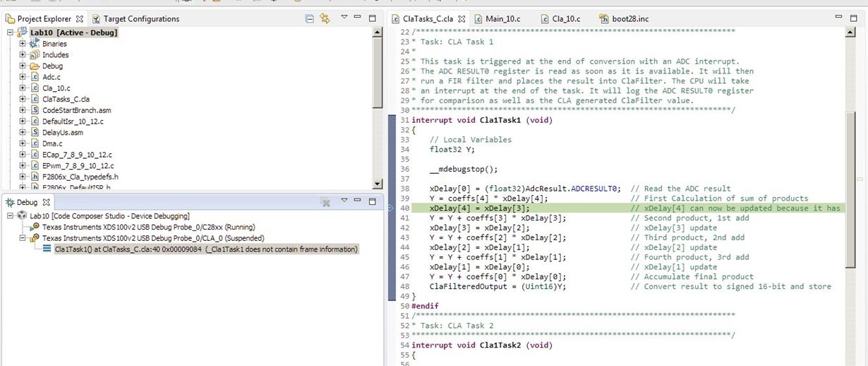Expand the Binaries folder
The image size is (868, 366).
pos(23,44)
